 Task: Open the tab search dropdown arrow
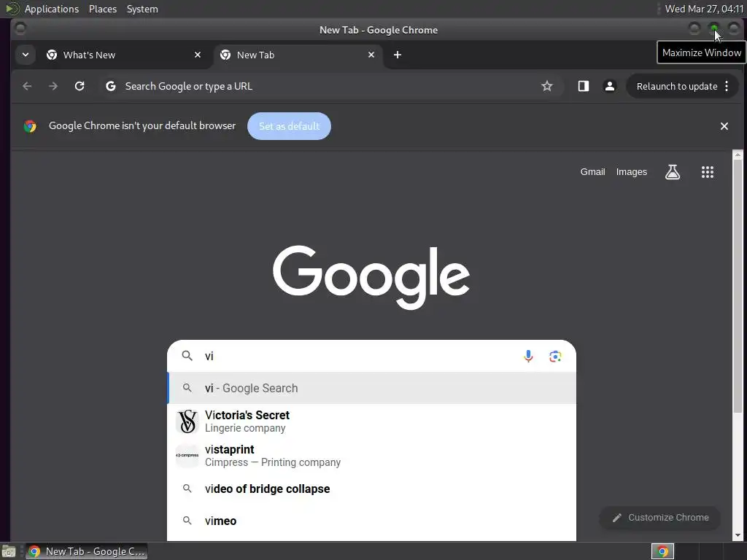26,55
